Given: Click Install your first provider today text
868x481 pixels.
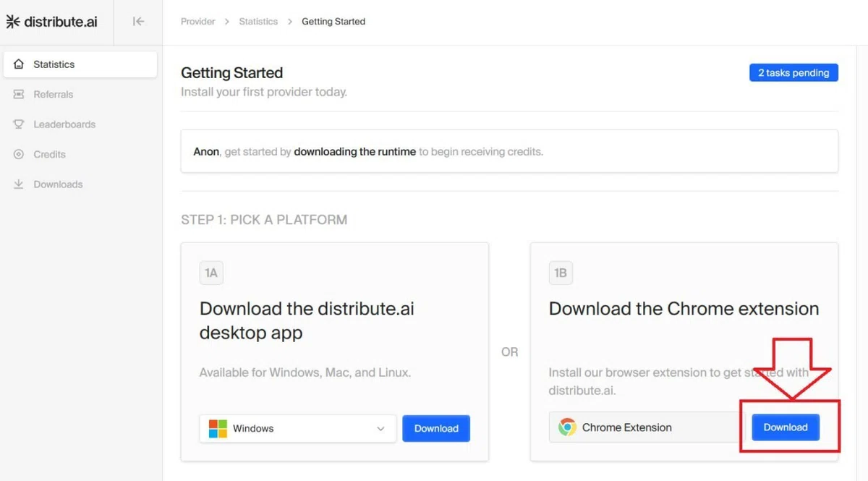Looking at the screenshot, I should click(x=264, y=93).
